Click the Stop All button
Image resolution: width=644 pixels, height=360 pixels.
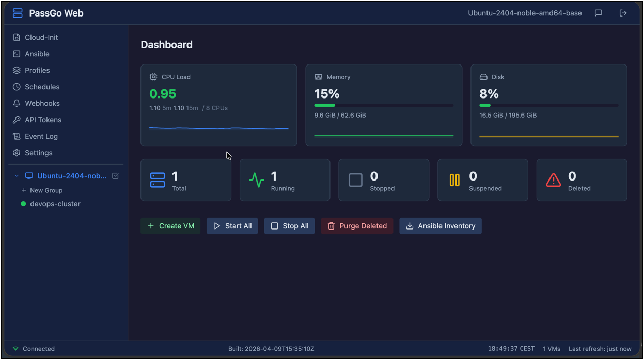tap(289, 226)
